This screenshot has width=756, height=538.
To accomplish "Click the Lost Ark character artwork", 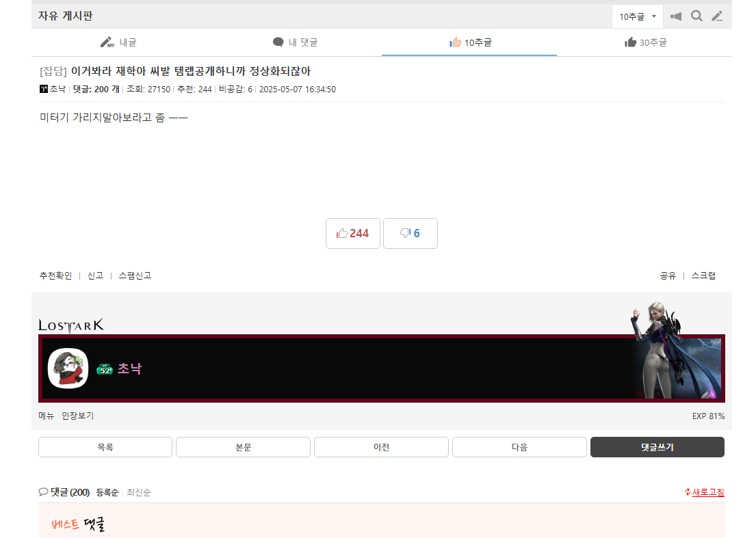I will (x=676, y=351).
